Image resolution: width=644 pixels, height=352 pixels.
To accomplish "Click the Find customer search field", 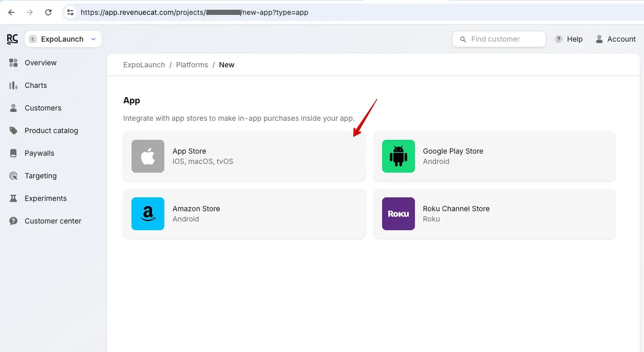I will click(499, 39).
